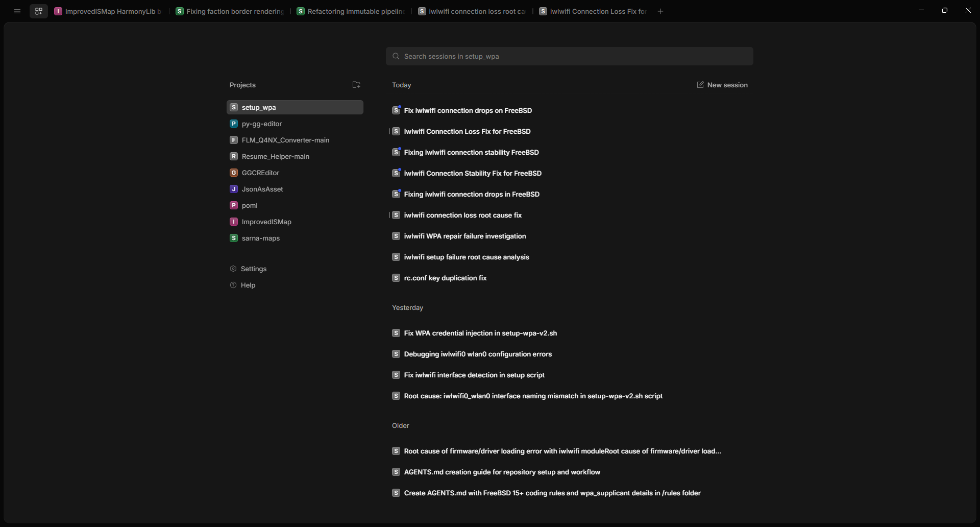
Task: Select the FLM_Q4NX_Converter-main project
Action: pos(295,140)
